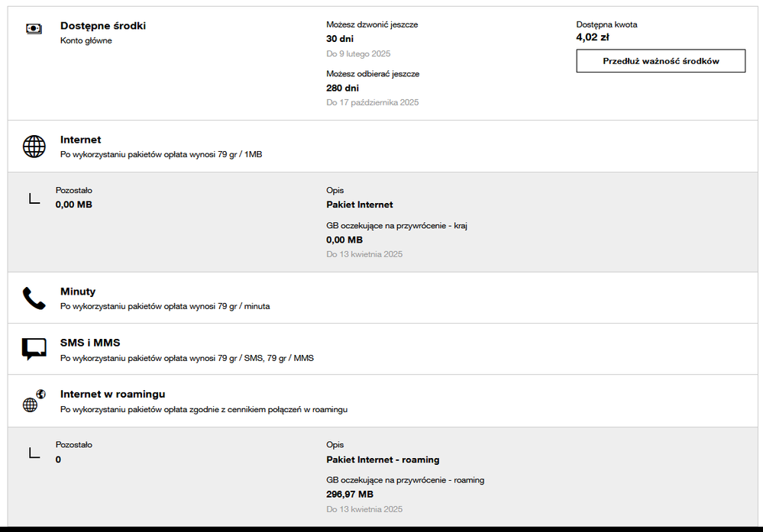Click the corner arrow icon beside Pakiet Internet row
Viewport: 763px width, 532px height.
[x=34, y=198]
